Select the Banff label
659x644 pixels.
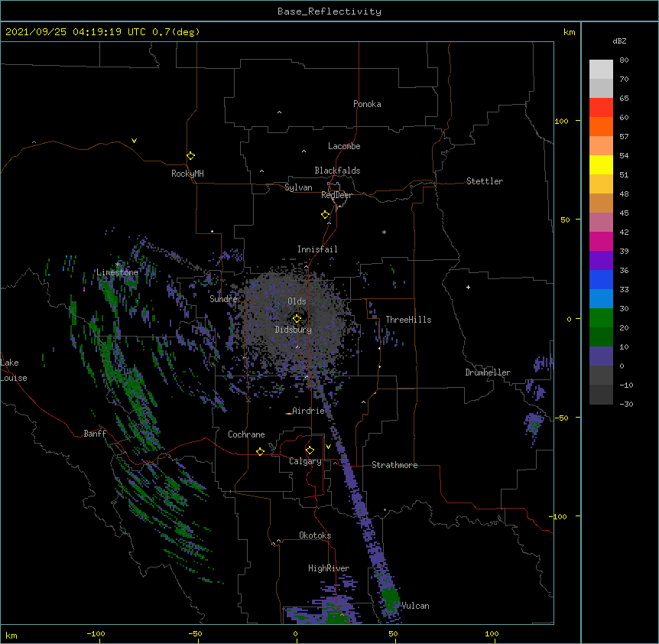95,434
